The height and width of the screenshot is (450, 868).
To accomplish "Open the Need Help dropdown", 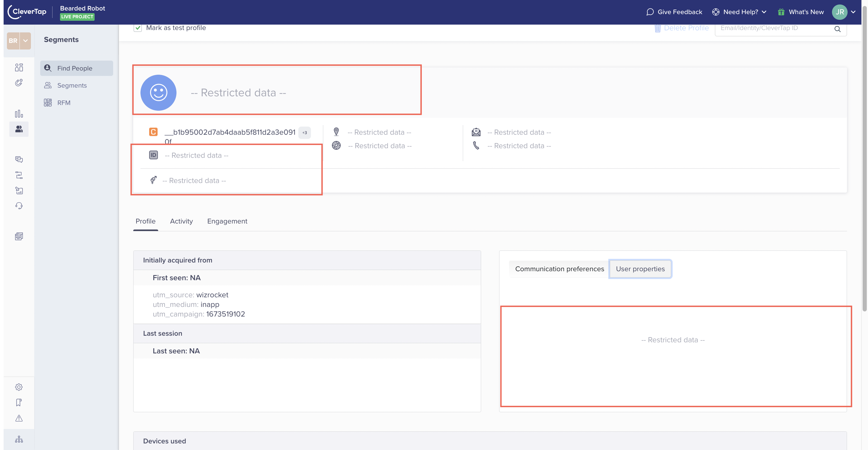I will (740, 11).
